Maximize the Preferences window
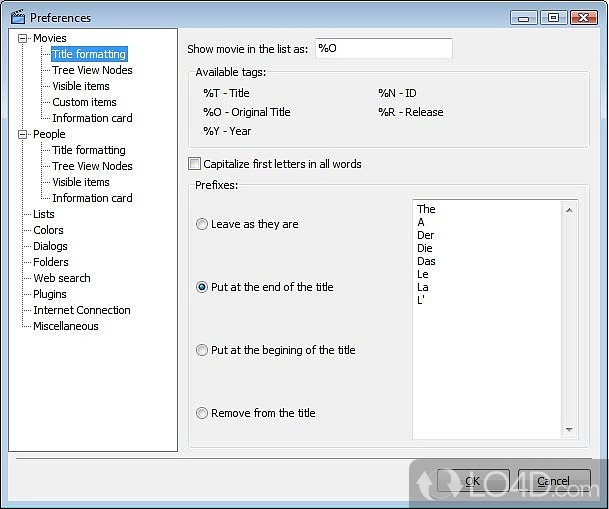This screenshot has height=509, width=609. pos(554,17)
